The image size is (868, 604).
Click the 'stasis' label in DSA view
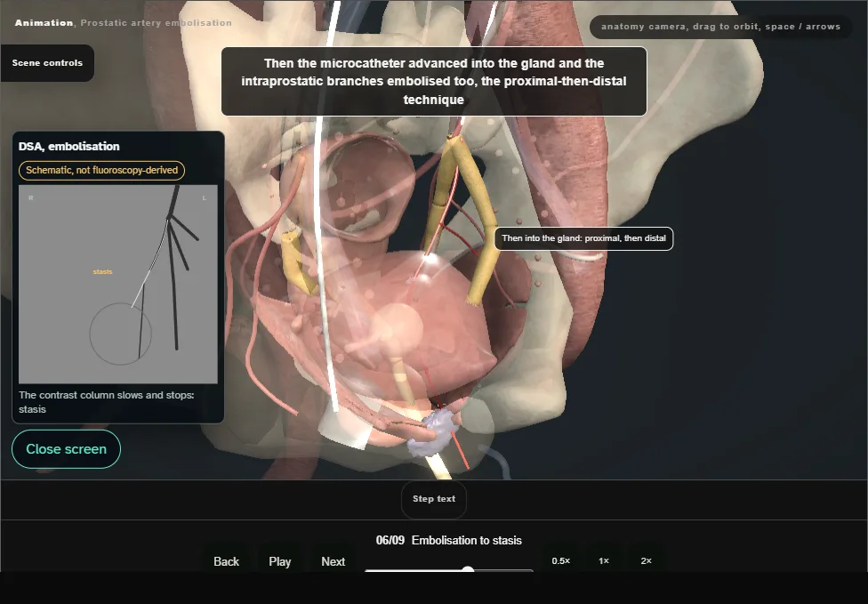click(102, 272)
